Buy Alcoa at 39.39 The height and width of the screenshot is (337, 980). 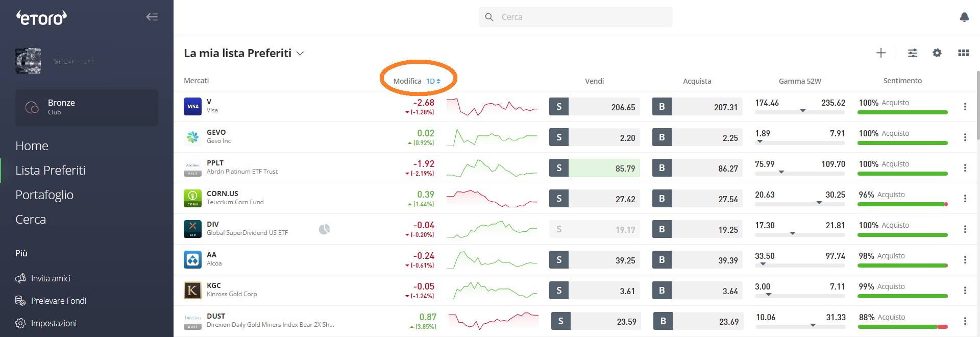[x=697, y=260]
